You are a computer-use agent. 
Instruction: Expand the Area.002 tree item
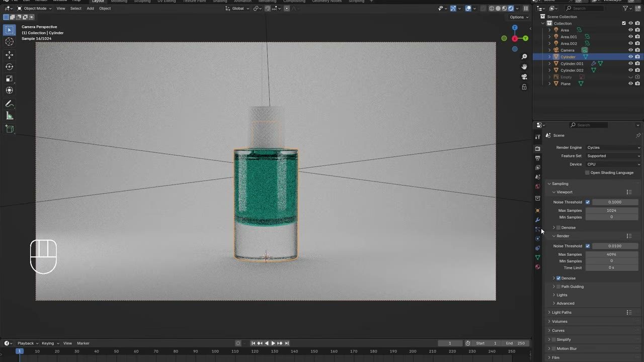549,43
